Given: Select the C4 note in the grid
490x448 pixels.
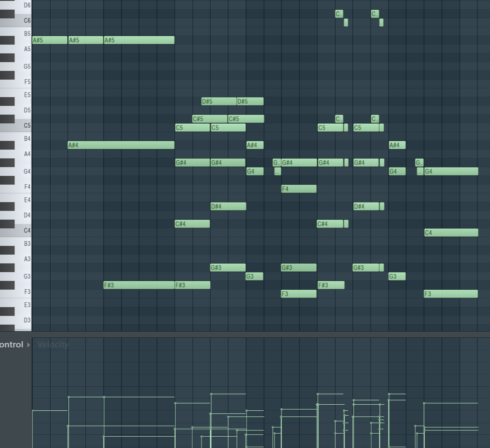Looking at the screenshot, I should click(451, 233).
